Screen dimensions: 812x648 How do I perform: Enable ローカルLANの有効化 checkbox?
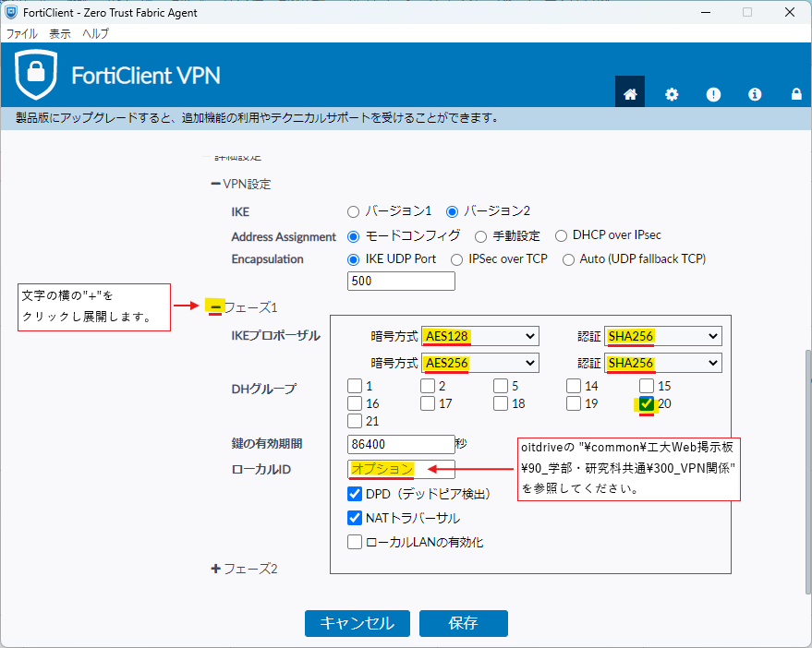(355, 542)
